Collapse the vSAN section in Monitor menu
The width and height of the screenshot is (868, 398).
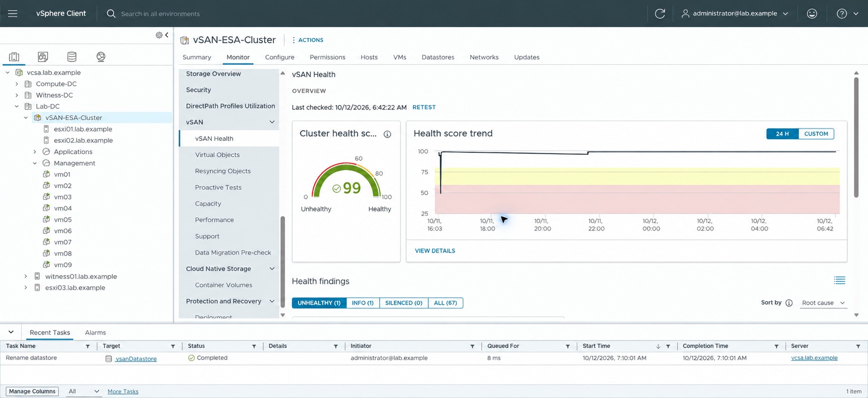pyautogui.click(x=272, y=122)
